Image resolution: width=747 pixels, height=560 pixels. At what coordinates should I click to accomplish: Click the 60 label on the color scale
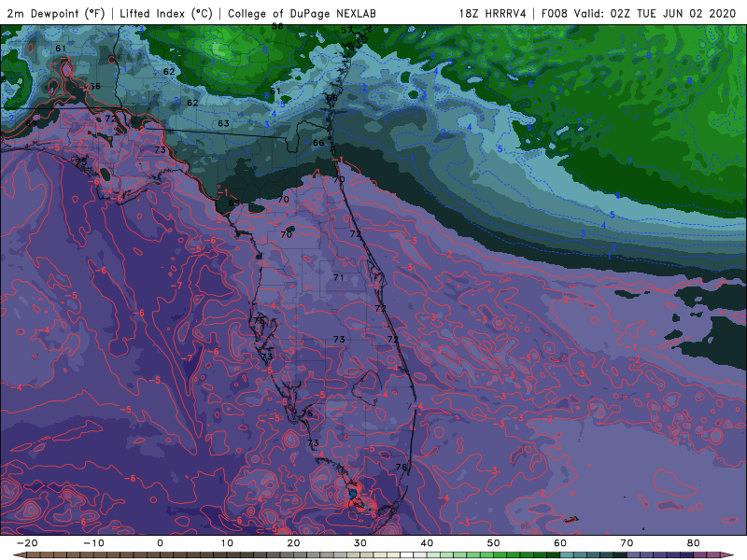pos(560,543)
